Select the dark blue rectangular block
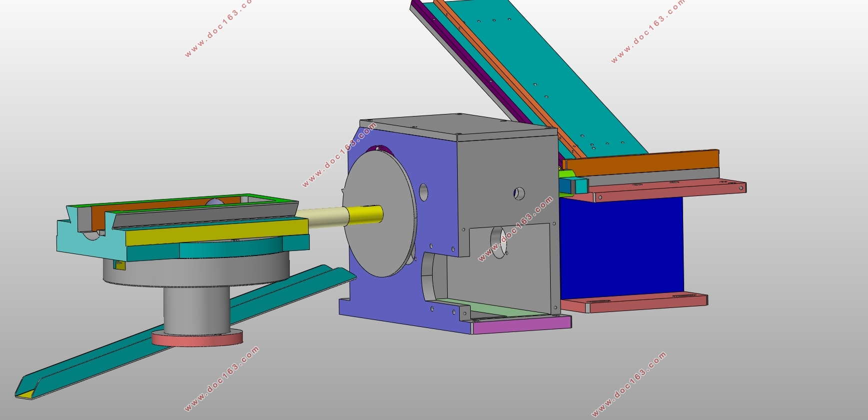Viewport: 868px width, 420px height. [622, 247]
